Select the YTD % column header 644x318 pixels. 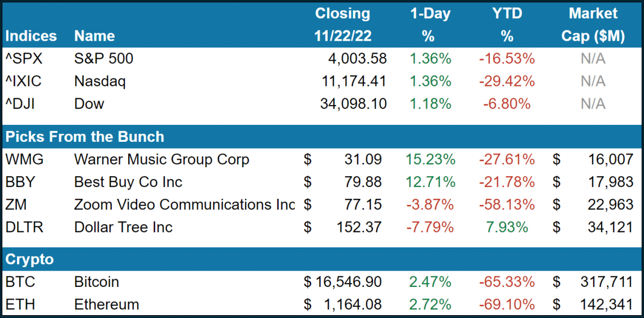(x=507, y=24)
